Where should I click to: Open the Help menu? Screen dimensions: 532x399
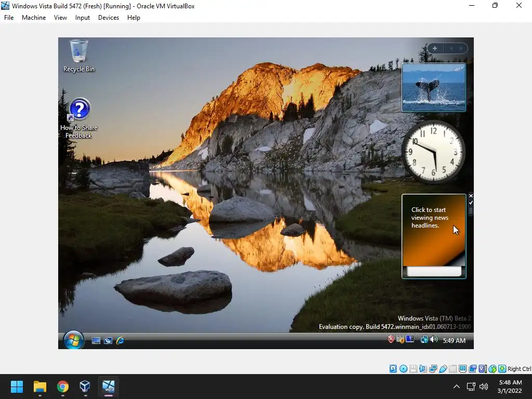(134, 18)
